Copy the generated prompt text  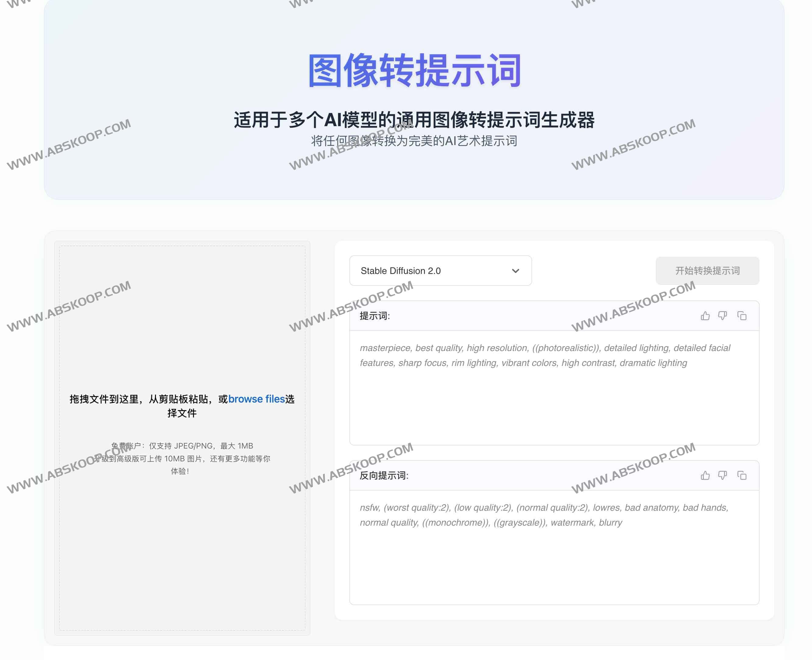741,315
